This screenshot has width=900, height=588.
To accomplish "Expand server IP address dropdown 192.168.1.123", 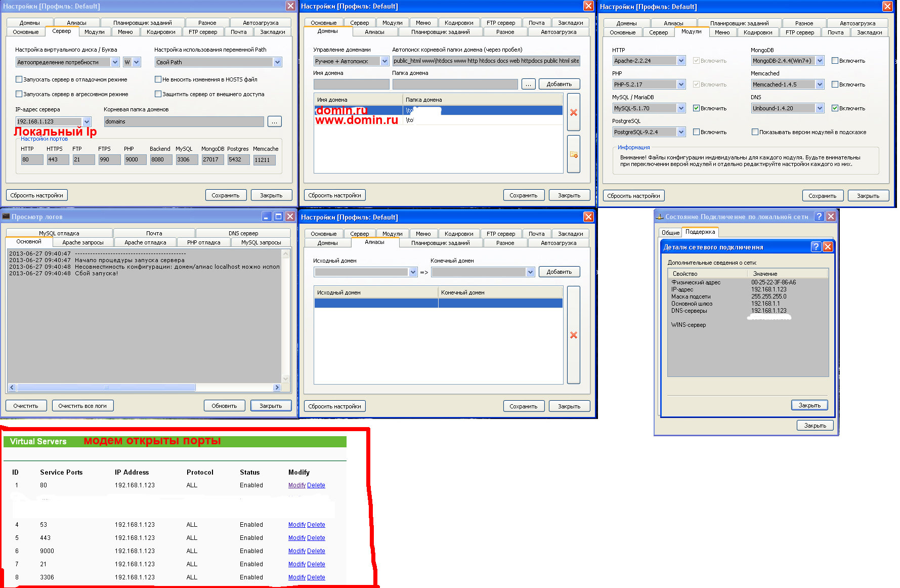I will 87,121.
